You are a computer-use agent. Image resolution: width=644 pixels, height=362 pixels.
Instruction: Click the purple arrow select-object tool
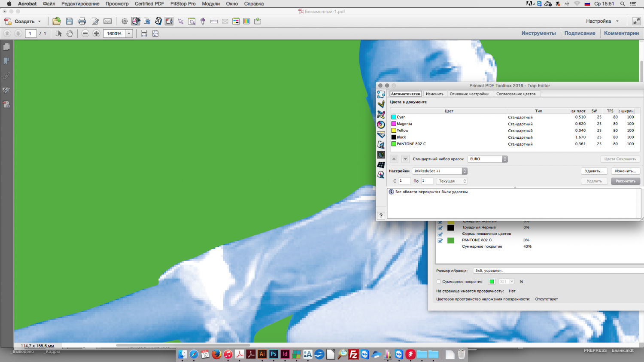tap(181, 21)
